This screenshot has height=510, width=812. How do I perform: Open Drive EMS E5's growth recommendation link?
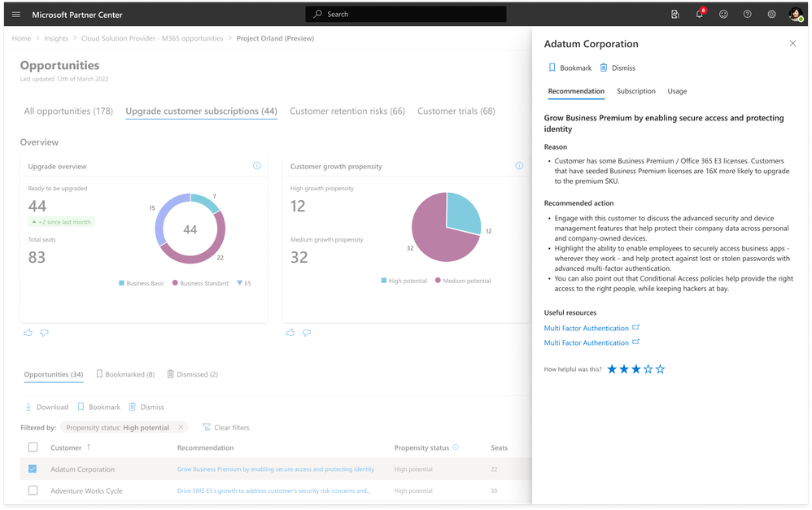(x=274, y=490)
